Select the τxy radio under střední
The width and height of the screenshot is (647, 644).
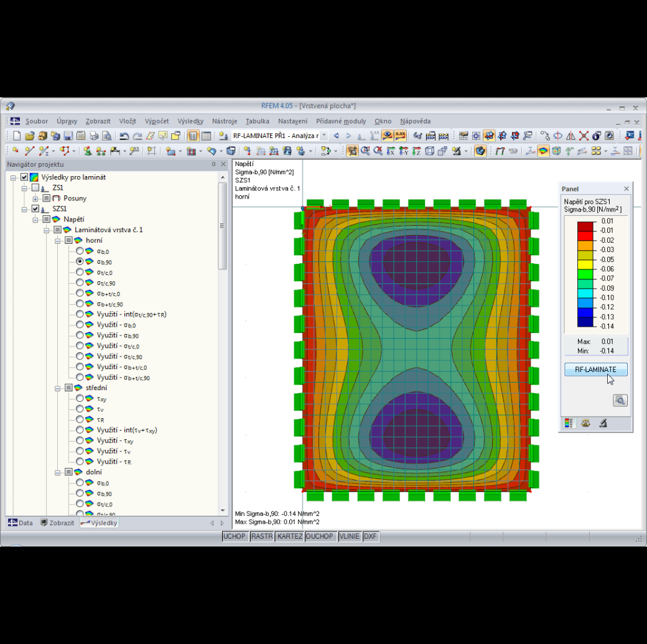(80, 398)
